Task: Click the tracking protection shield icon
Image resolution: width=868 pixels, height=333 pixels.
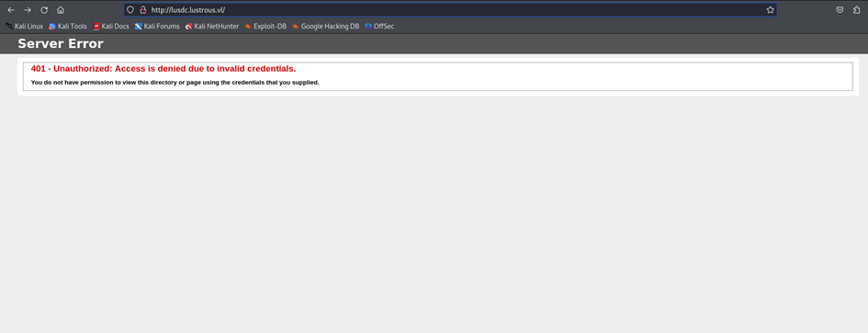Action: coord(130,10)
